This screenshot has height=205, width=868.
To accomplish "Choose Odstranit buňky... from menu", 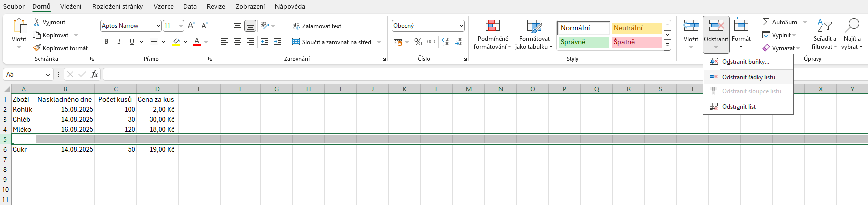I will coord(748,62).
